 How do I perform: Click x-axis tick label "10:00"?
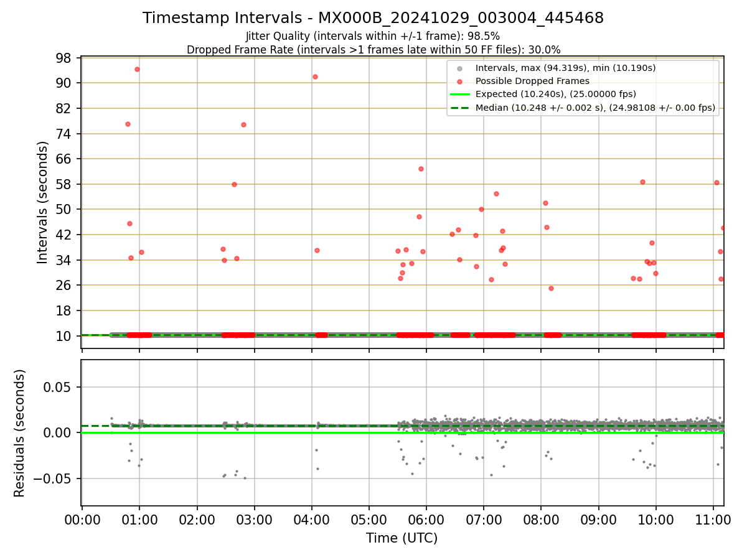point(655,520)
